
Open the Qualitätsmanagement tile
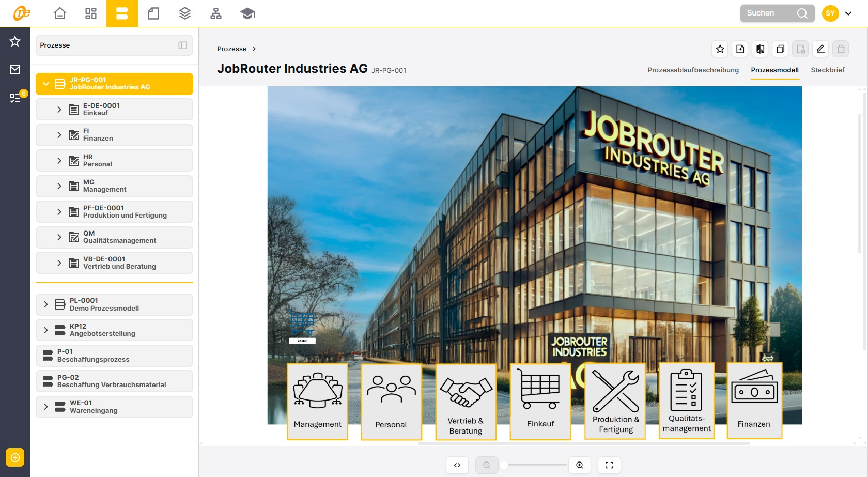coord(687,401)
